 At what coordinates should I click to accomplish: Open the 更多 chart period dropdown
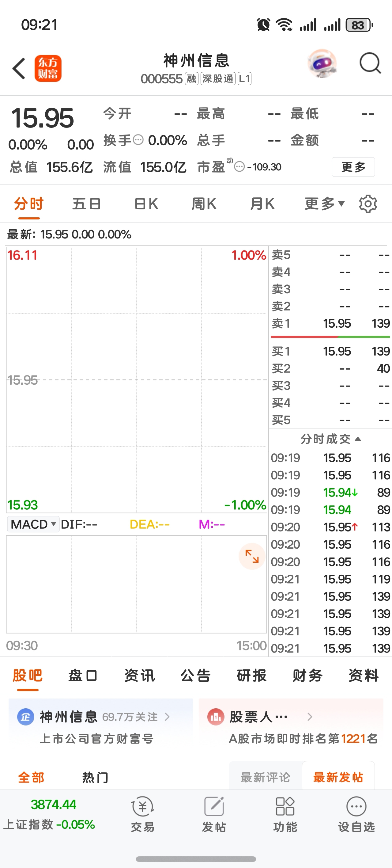point(325,204)
